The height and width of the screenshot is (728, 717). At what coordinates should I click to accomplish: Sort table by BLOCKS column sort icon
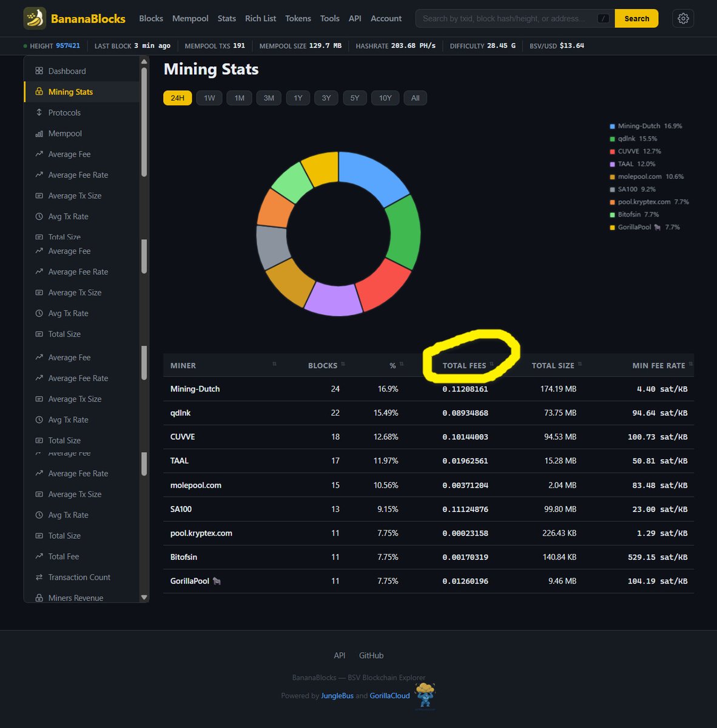click(x=343, y=364)
